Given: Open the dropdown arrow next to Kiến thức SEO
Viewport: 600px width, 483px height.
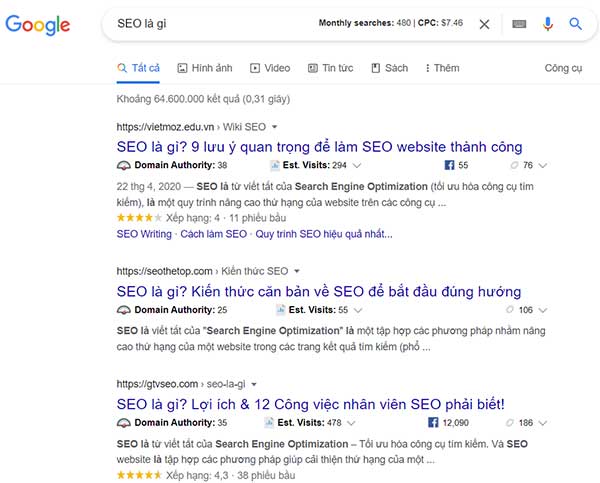Looking at the screenshot, I should click(x=297, y=271).
